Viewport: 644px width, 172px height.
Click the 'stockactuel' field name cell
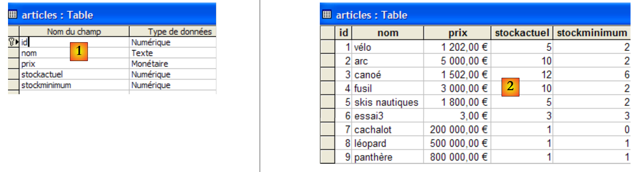click(74, 75)
